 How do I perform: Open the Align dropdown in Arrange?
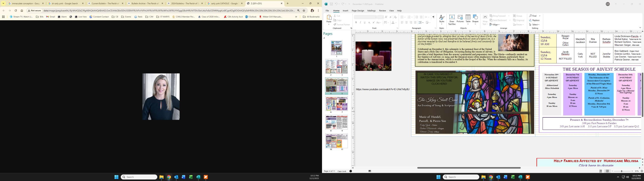(495, 25)
